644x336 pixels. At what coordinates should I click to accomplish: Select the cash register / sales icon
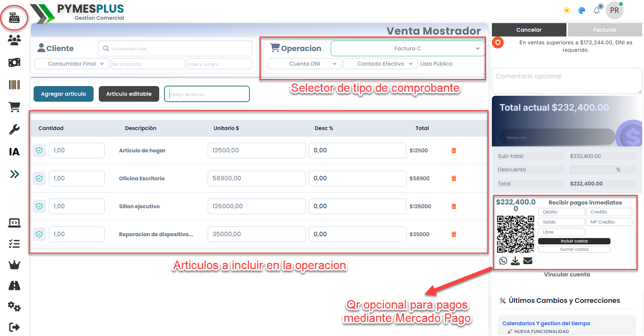(x=14, y=17)
